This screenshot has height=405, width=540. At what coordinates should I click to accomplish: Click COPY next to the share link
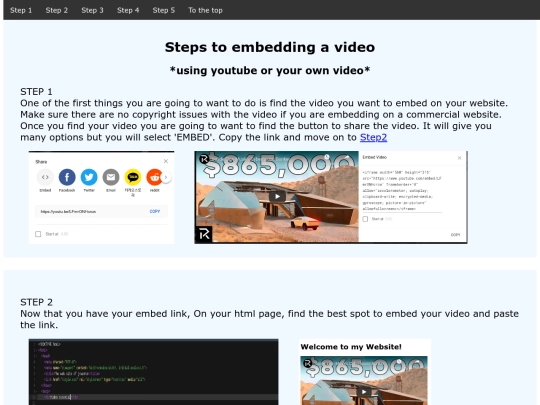pyautogui.click(x=155, y=211)
